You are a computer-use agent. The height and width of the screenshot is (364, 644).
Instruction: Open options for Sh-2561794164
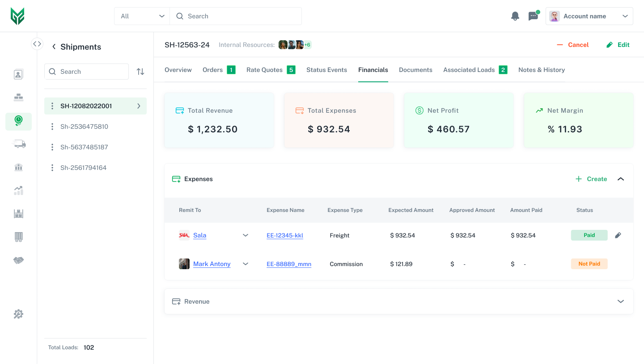[x=52, y=168]
